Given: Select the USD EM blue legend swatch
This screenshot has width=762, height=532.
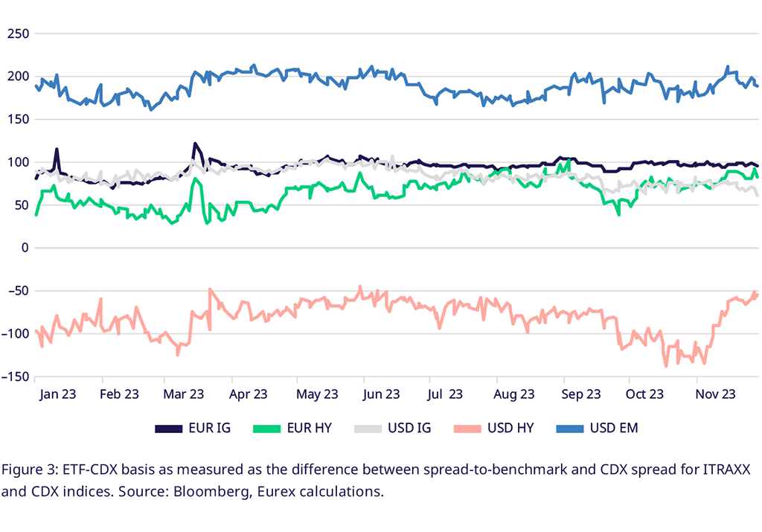Looking at the screenshot, I should (569, 428).
